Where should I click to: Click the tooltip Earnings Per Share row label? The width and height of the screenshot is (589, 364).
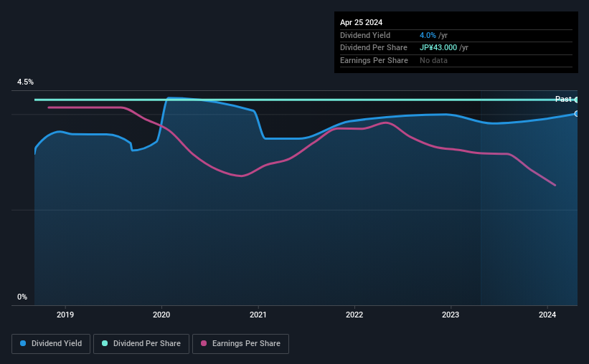point(374,60)
